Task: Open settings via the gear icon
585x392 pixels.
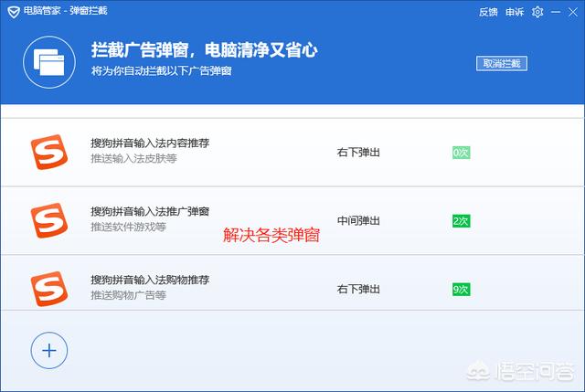Action: click(x=537, y=12)
